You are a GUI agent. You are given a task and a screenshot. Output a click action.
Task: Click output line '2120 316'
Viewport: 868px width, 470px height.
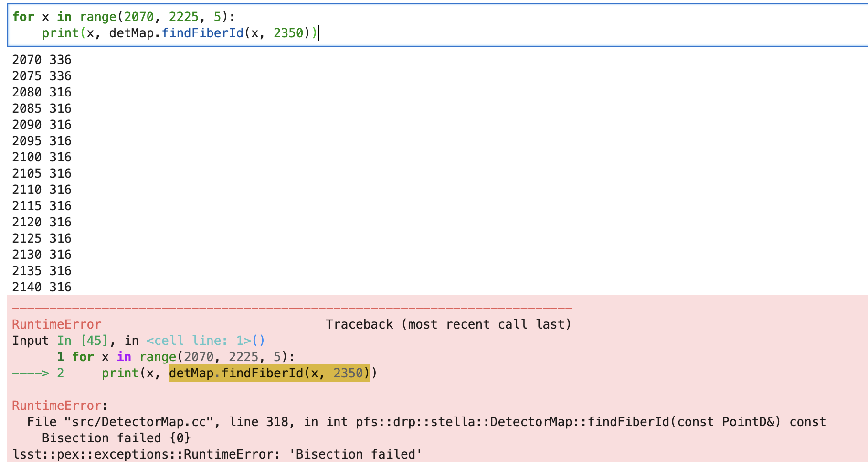pyautogui.click(x=42, y=223)
